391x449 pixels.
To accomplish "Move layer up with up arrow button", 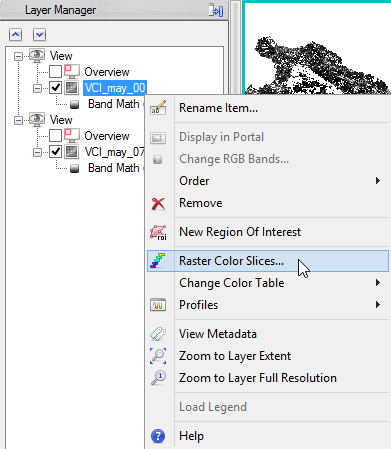I will click(16, 34).
